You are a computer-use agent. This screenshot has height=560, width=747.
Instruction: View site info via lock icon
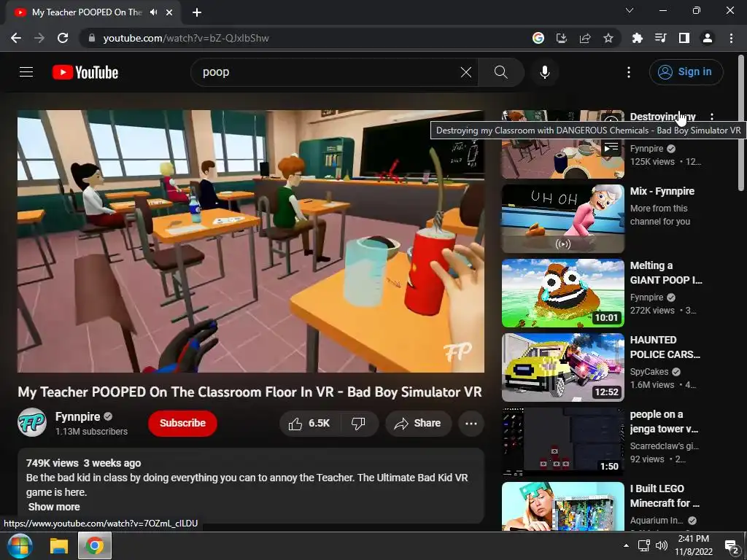click(92, 38)
